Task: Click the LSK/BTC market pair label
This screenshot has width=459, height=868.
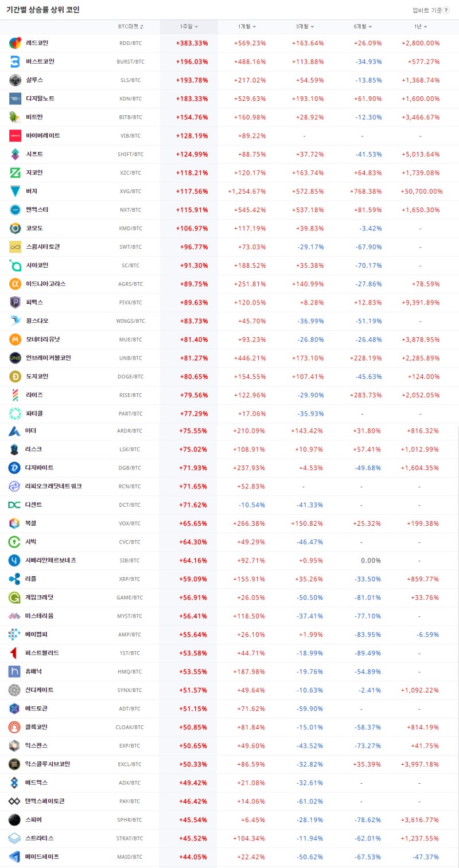Action: [x=129, y=449]
